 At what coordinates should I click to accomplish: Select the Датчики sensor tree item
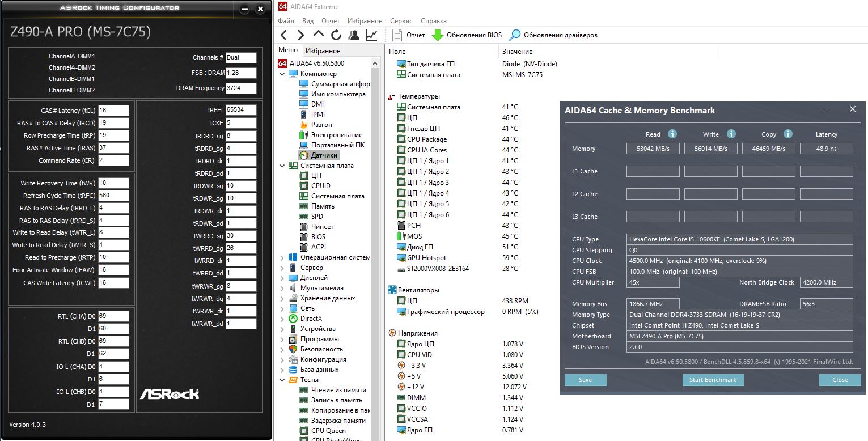coord(318,155)
